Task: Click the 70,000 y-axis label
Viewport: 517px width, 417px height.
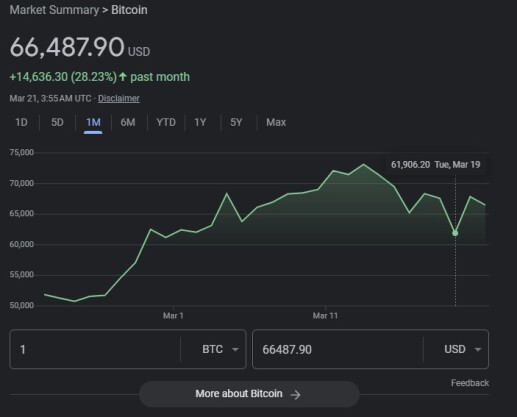Action: click(x=22, y=183)
